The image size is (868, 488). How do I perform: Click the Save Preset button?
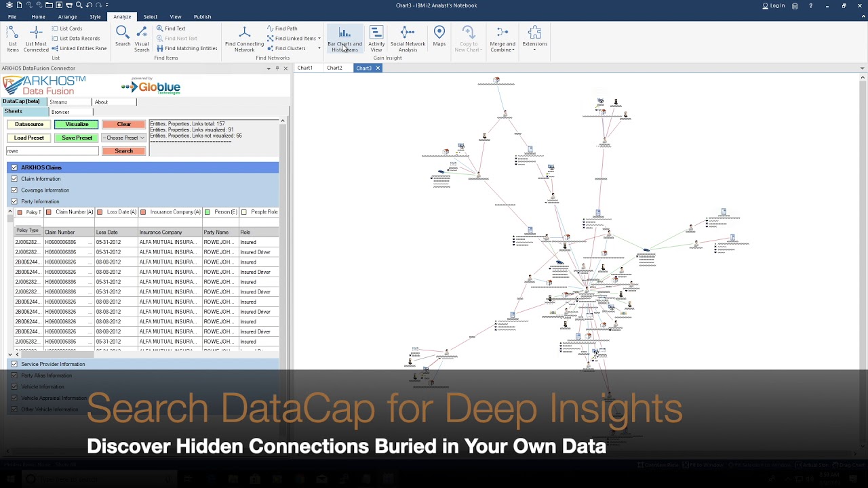77,138
